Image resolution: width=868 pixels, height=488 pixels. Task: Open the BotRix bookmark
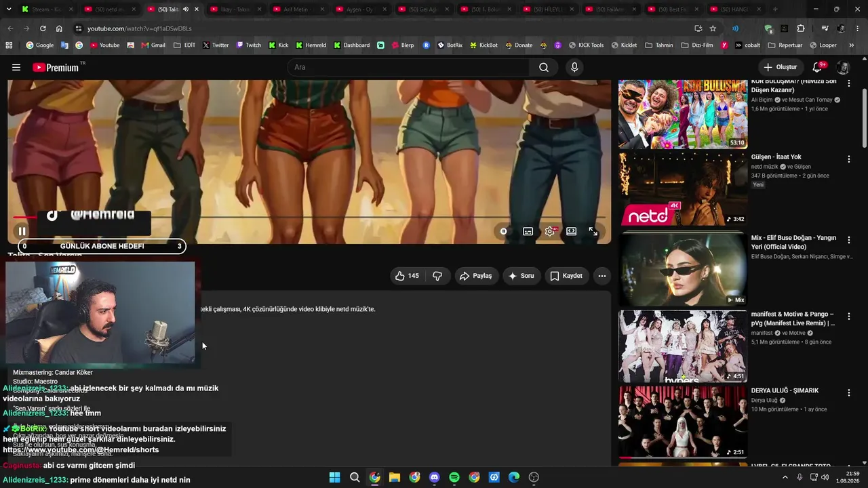450,45
